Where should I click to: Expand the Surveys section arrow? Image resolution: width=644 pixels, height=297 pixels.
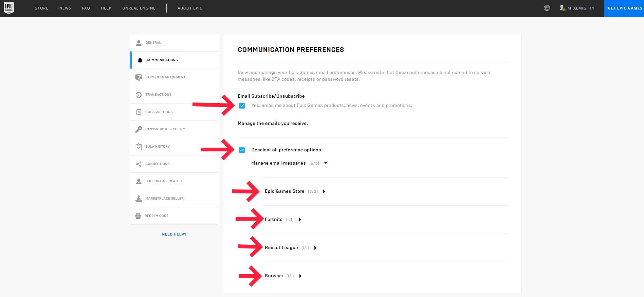click(x=300, y=276)
